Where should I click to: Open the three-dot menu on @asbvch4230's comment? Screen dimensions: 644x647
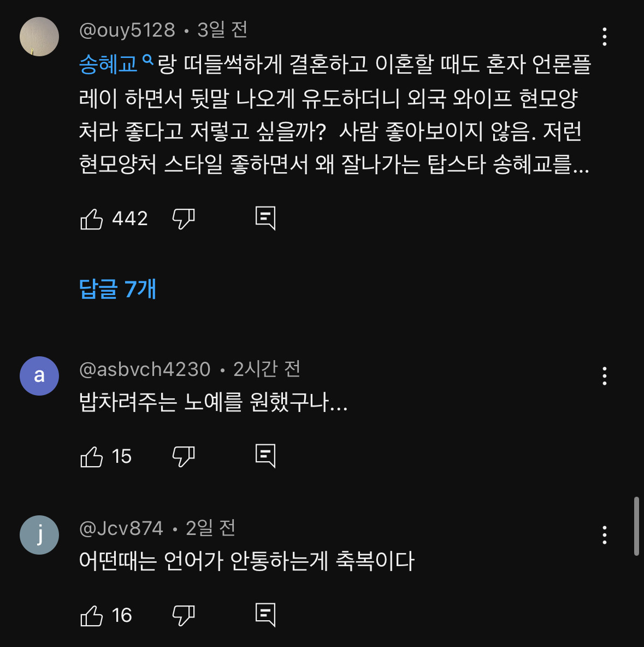coord(604,376)
